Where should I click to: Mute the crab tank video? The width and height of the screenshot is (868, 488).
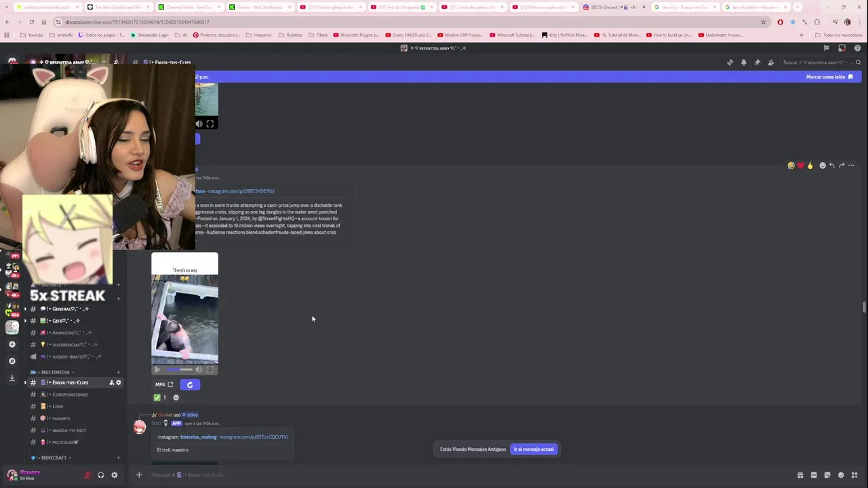point(199,369)
